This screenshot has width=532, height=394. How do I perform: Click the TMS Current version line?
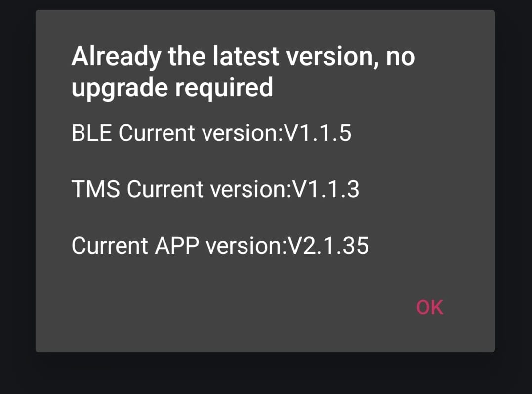click(215, 189)
